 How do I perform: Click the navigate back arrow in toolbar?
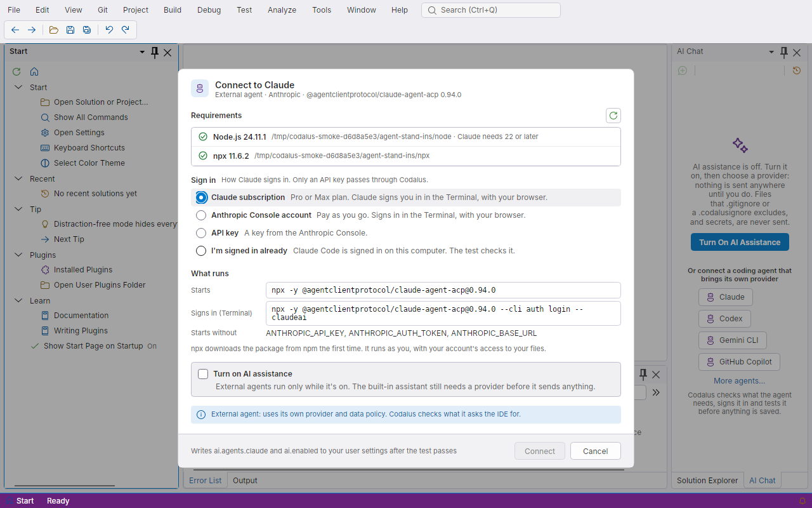pyautogui.click(x=15, y=30)
